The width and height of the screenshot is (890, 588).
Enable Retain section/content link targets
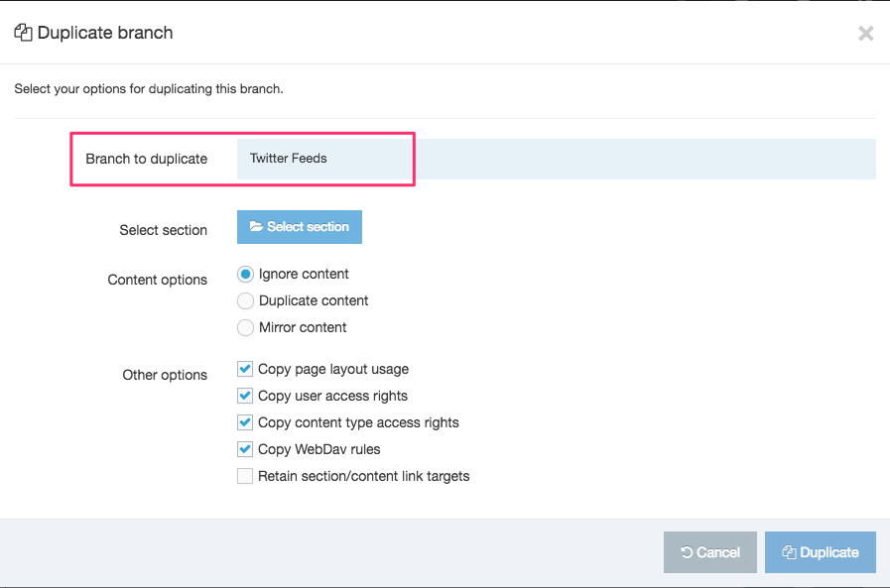tap(244, 476)
